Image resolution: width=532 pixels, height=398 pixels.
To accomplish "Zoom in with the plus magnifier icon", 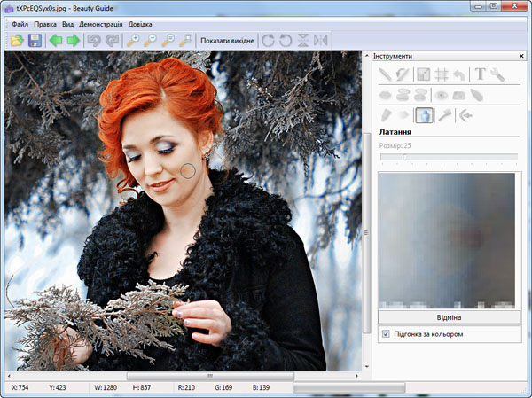I will point(134,41).
